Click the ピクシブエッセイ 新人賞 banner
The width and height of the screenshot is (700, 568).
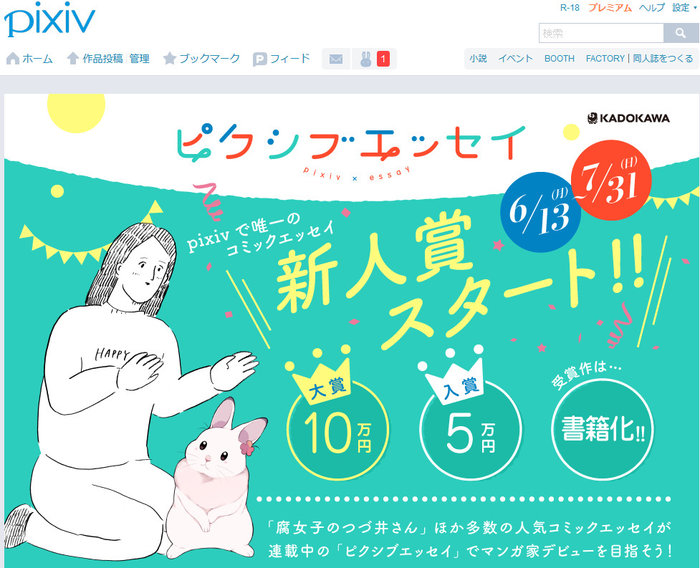351,330
